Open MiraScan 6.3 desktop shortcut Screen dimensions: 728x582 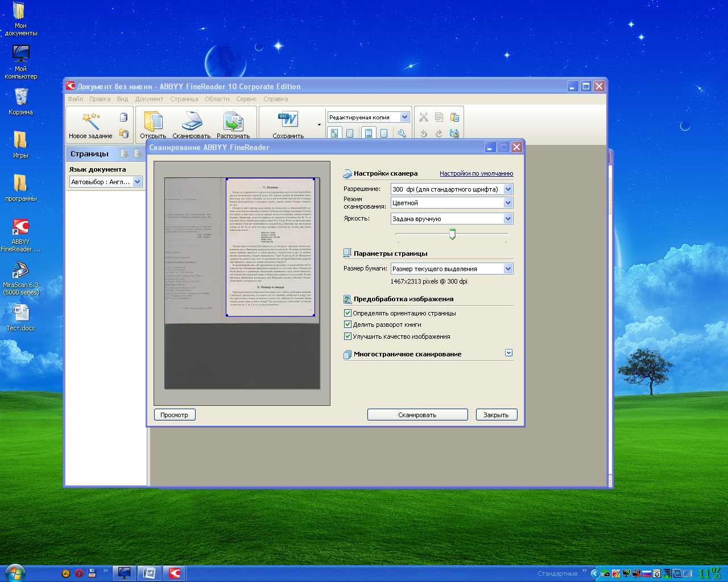[x=20, y=278]
